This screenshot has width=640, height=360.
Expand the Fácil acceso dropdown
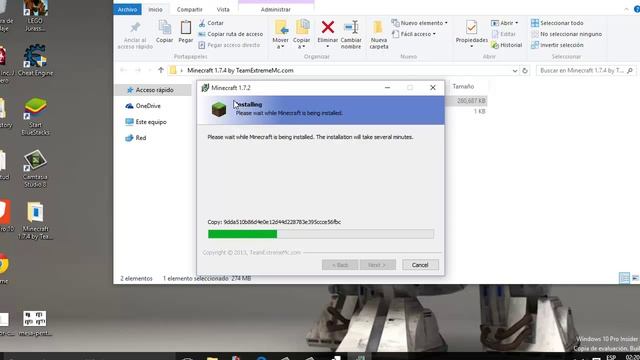(414, 34)
